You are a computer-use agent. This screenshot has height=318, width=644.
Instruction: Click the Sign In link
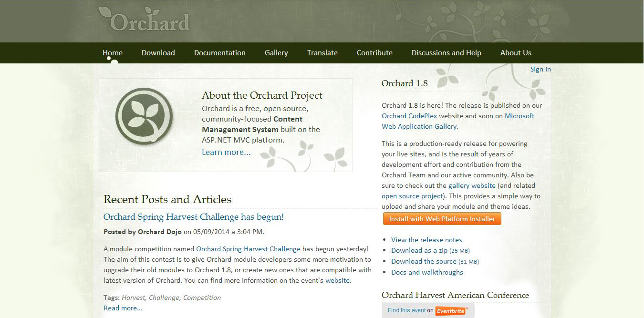[540, 70]
